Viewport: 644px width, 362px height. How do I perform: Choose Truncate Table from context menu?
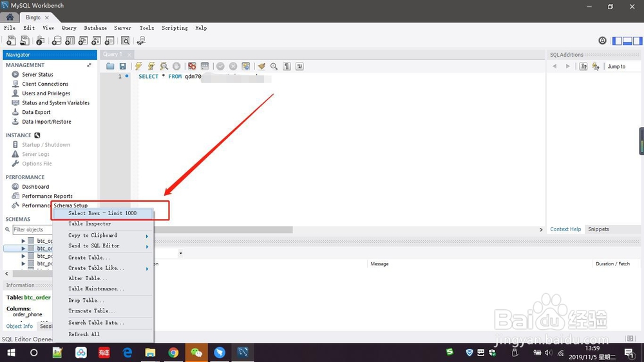click(103, 310)
